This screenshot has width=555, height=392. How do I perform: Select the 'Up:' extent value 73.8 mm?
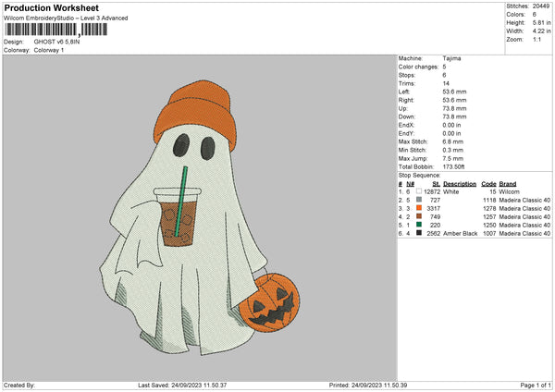[x=454, y=108]
